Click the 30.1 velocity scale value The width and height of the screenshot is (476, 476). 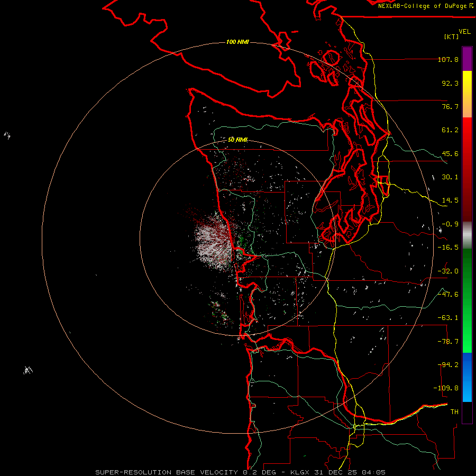point(450,177)
